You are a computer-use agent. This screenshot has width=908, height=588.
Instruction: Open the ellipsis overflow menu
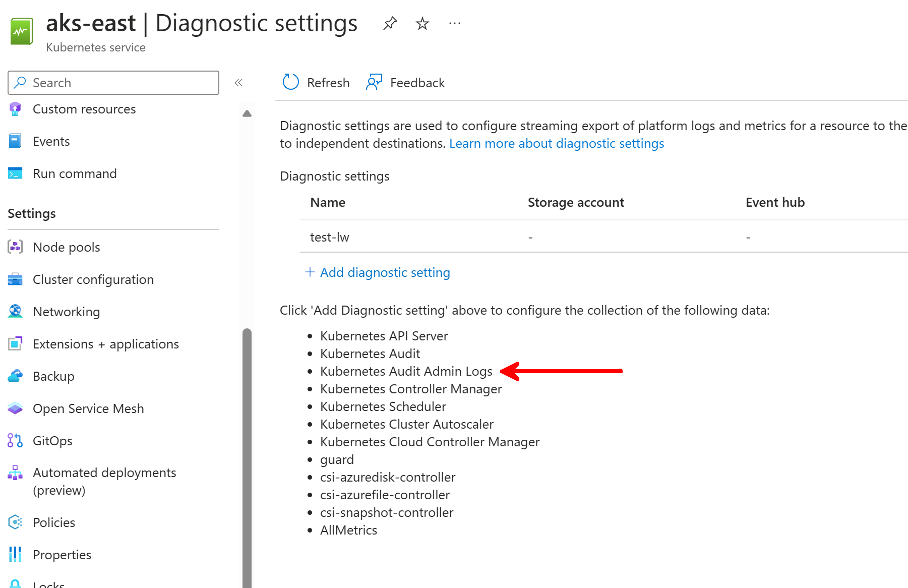(454, 23)
